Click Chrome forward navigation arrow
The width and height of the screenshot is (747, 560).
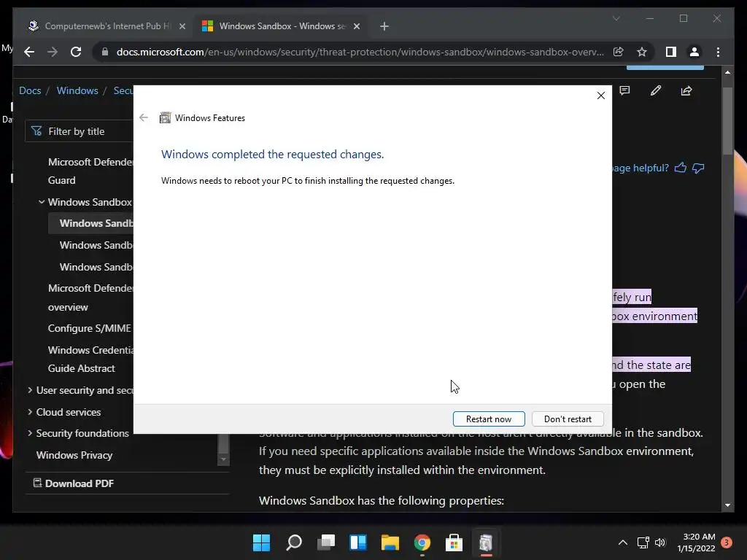pos(53,52)
